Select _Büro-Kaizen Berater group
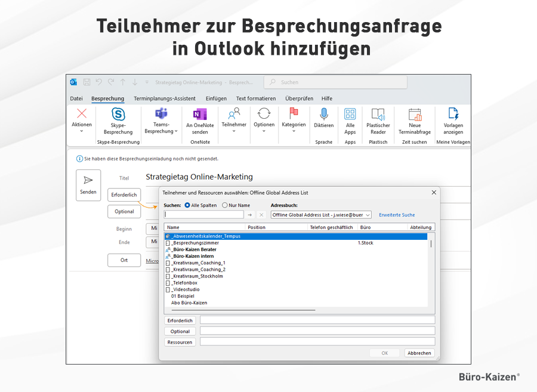Screen dimensions: 537x392 (296, 249)
